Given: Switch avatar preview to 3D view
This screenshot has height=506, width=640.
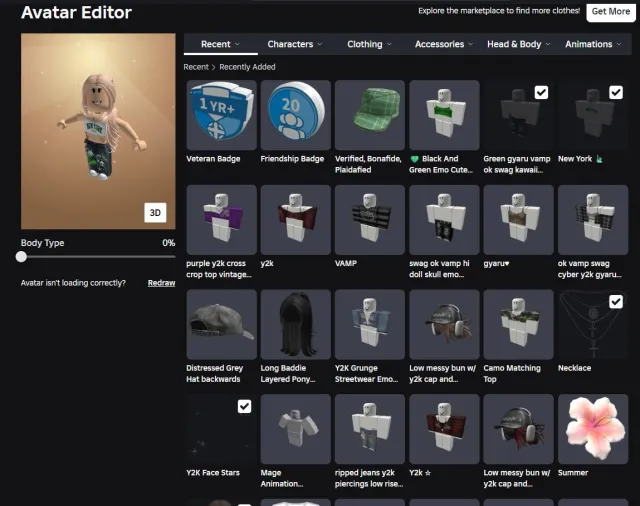Looking at the screenshot, I should 155,213.
